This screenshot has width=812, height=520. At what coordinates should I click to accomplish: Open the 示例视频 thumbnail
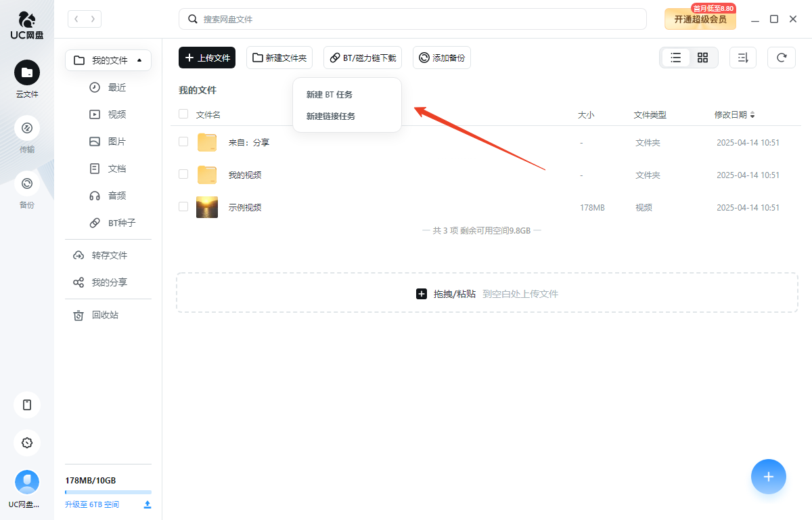point(207,207)
